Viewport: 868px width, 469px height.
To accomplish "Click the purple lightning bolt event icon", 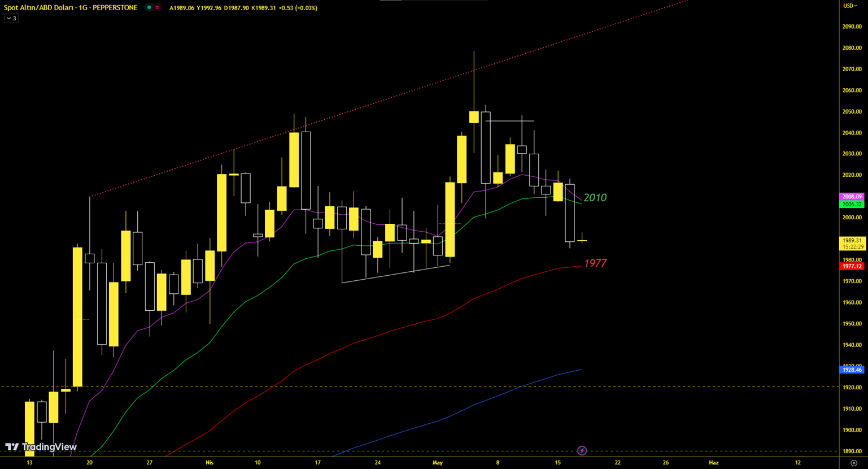I will (x=582, y=450).
